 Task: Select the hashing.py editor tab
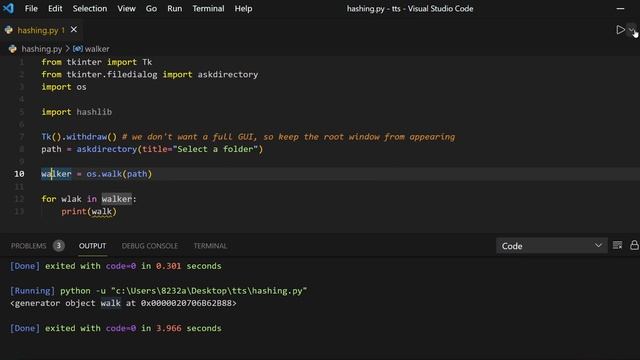click(x=41, y=30)
